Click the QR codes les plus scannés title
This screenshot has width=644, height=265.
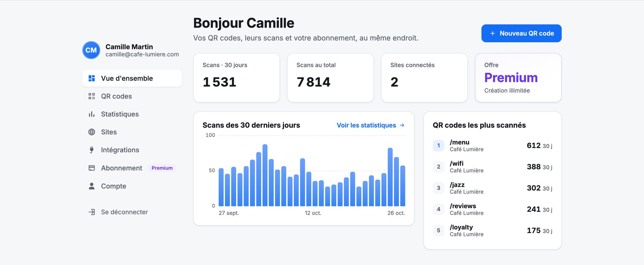point(479,125)
